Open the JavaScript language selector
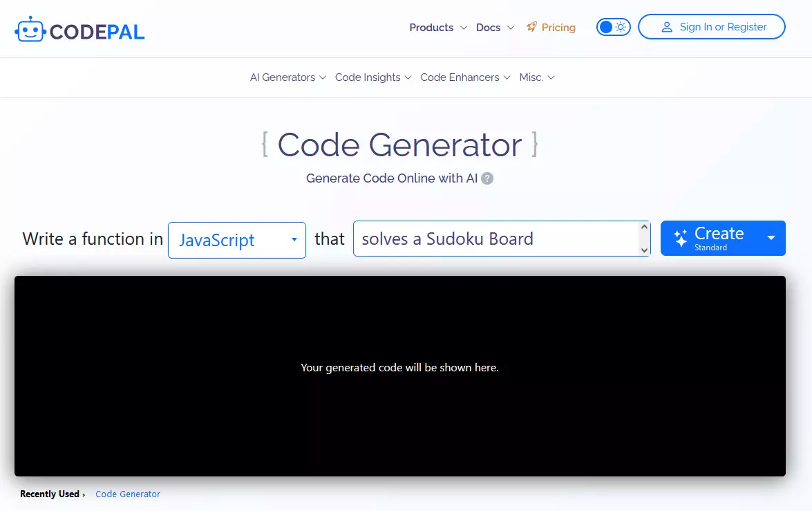Image resolution: width=812 pixels, height=511 pixels. 236,240
